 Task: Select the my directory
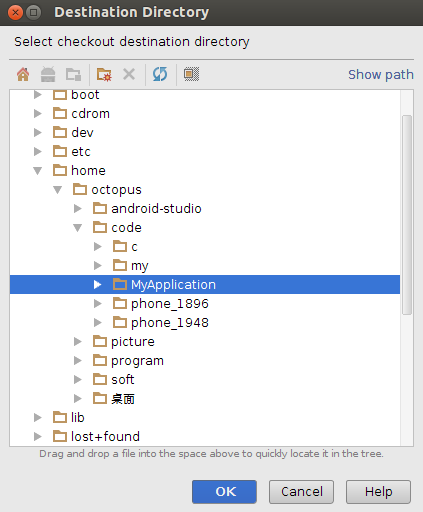[131, 266]
